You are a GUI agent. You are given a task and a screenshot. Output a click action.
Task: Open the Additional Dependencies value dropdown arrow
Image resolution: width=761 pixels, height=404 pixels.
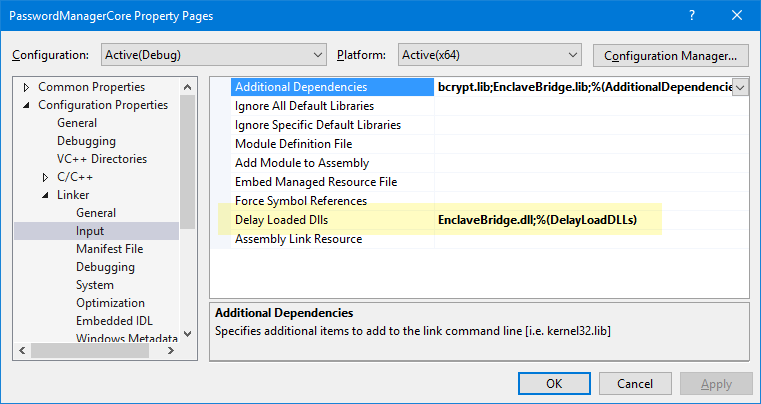[x=741, y=87]
